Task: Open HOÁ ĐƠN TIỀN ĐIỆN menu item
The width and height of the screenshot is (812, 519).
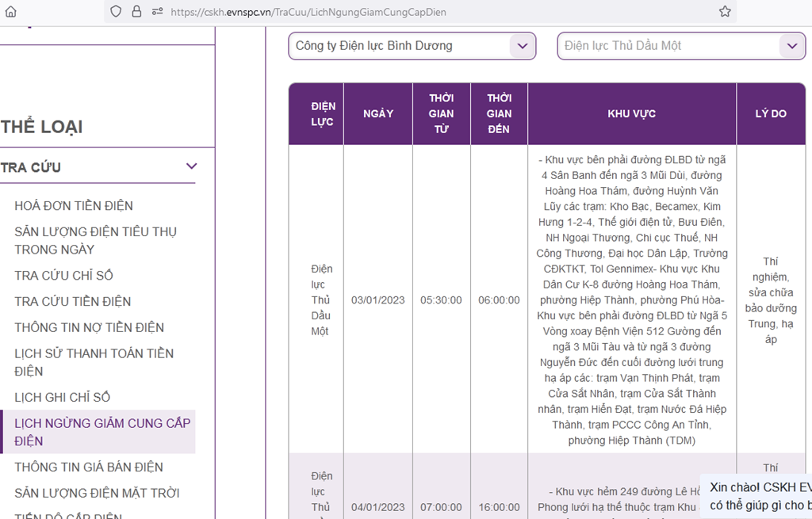Action: [74, 206]
